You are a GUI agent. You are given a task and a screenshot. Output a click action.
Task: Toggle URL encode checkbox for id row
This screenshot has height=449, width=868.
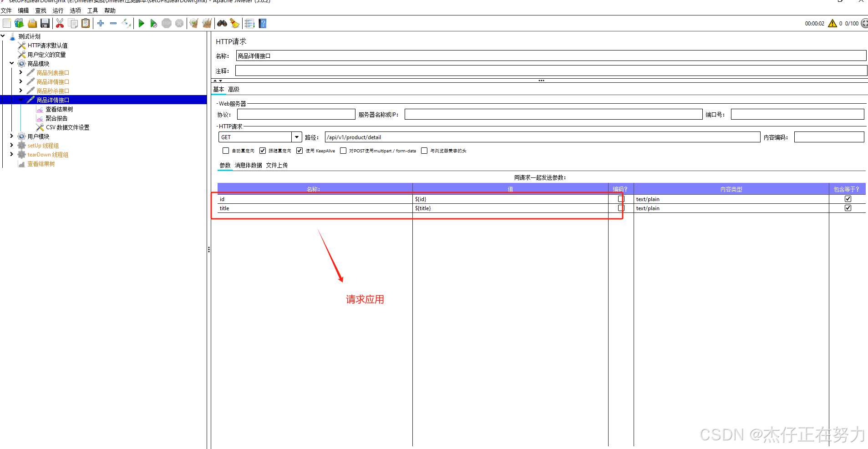click(x=621, y=199)
